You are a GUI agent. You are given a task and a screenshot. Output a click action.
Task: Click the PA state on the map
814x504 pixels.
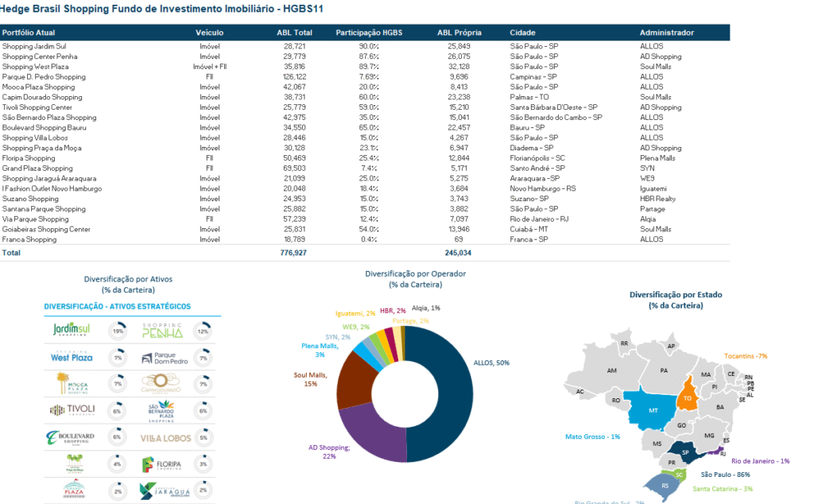pyautogui.click(x=664, y=370)
